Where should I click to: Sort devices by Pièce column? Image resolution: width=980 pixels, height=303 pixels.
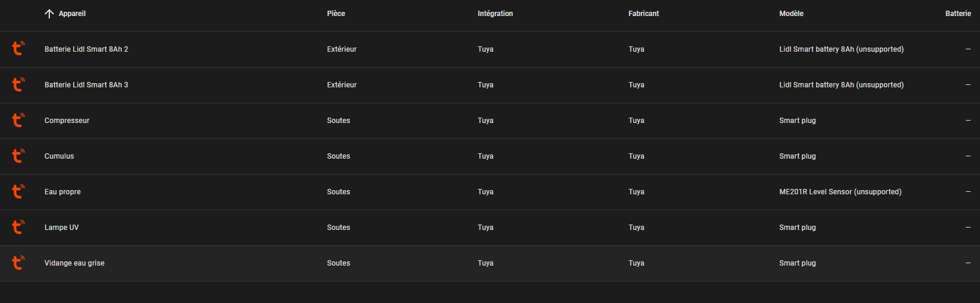(336, 14)
